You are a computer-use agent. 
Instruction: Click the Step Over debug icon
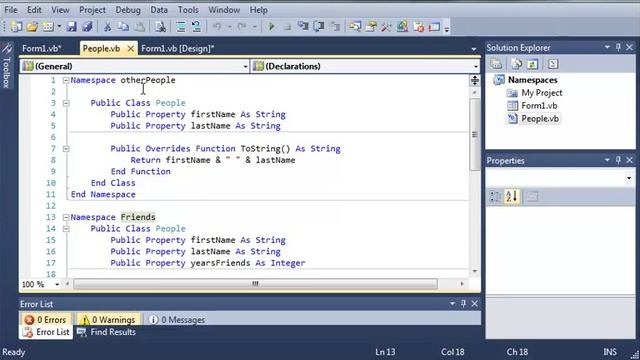click(x=319, y=27)
